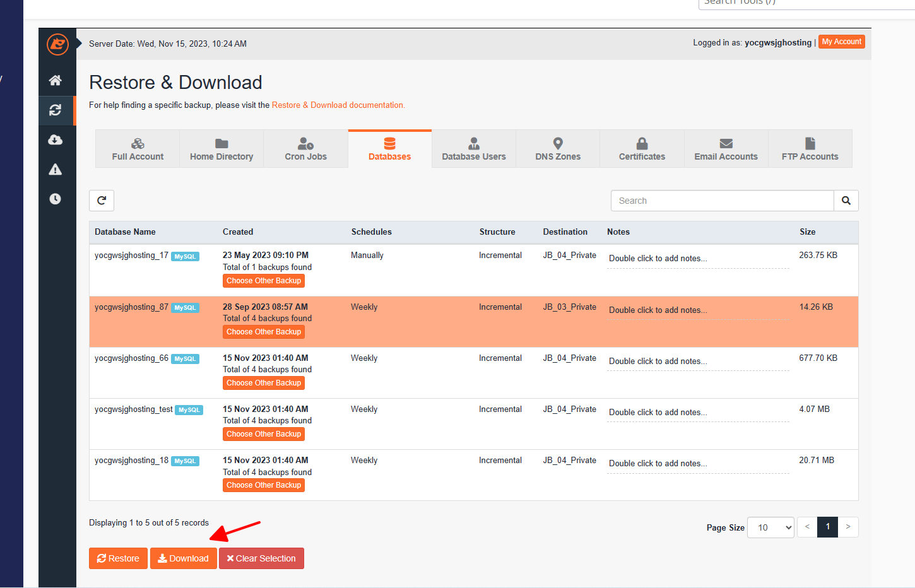
Task: Open the cloud download sidebar icon
Action: [56, 139]
